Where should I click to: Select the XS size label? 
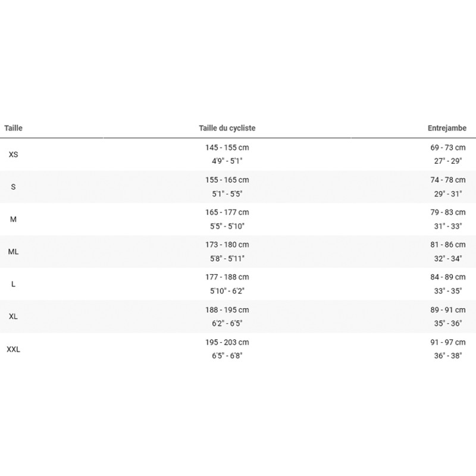(13, 155)
